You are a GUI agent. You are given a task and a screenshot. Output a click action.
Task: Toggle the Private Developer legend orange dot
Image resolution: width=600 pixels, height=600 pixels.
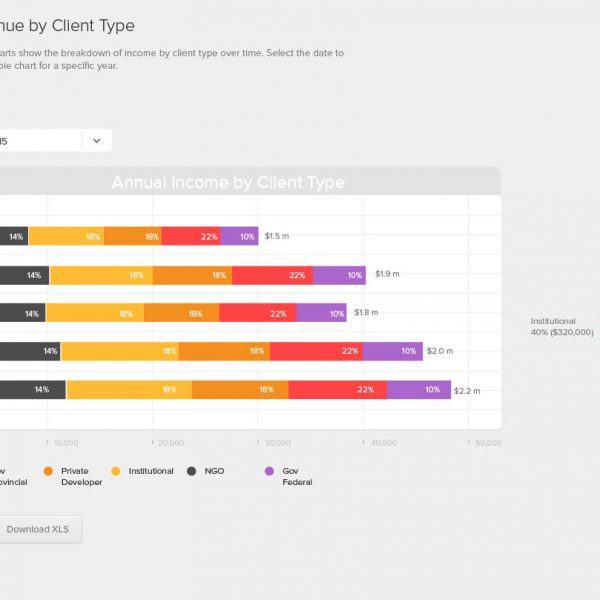click(47, 471)
